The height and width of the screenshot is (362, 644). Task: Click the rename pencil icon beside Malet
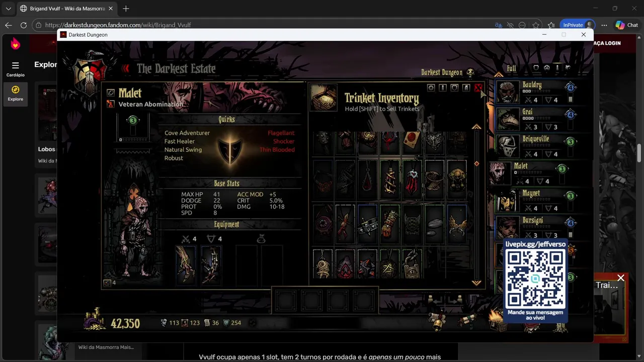pos(111,93)
